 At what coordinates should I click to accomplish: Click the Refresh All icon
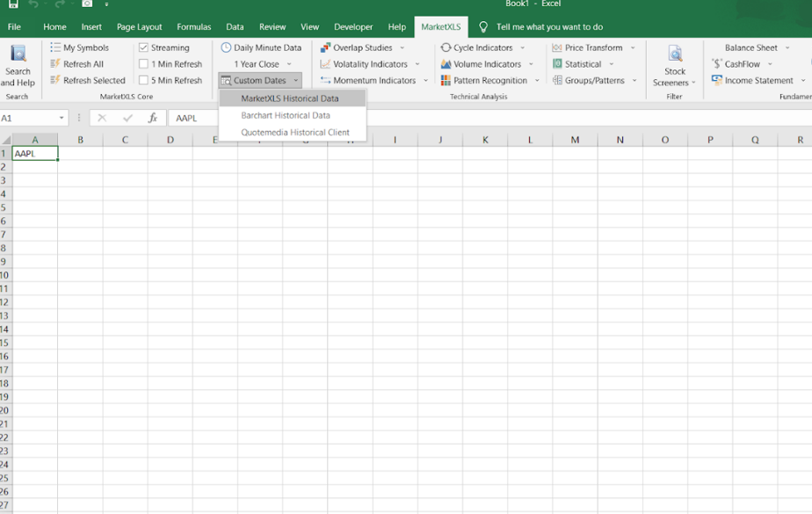point(54,63)
